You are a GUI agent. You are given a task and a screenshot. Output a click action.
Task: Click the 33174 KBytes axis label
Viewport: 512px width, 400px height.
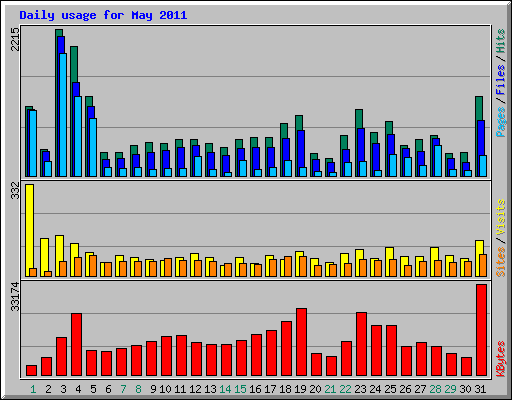click(15, 297)
